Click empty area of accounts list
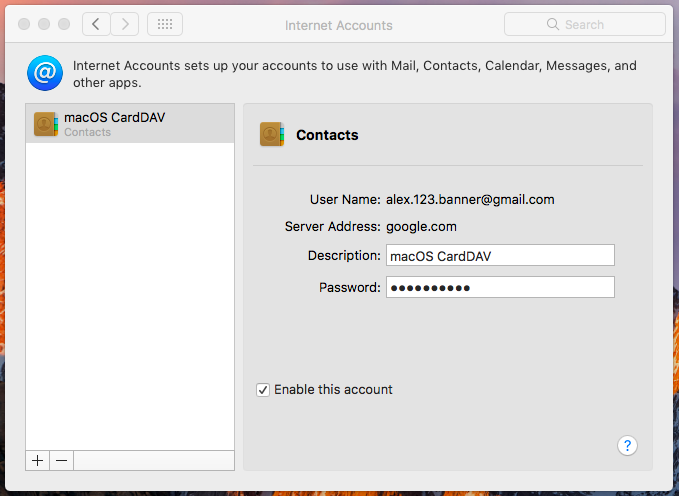Image resolution: width=679 pixels, height=496 pixels. (x=130, y=297)
